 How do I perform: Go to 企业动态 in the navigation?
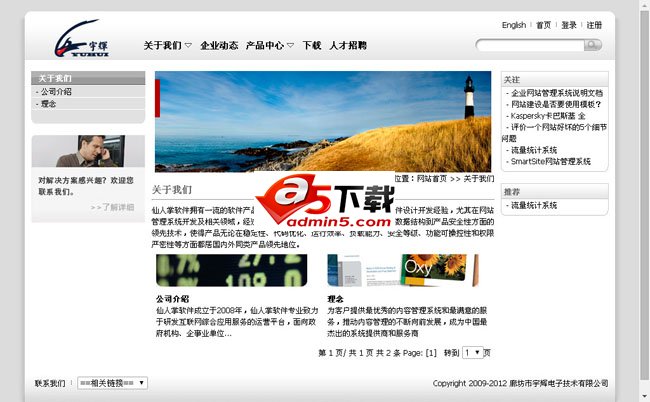point(219,45)
